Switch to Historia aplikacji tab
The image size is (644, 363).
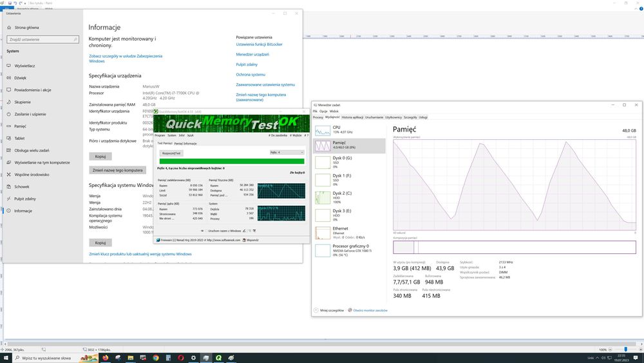coord(352,117)
